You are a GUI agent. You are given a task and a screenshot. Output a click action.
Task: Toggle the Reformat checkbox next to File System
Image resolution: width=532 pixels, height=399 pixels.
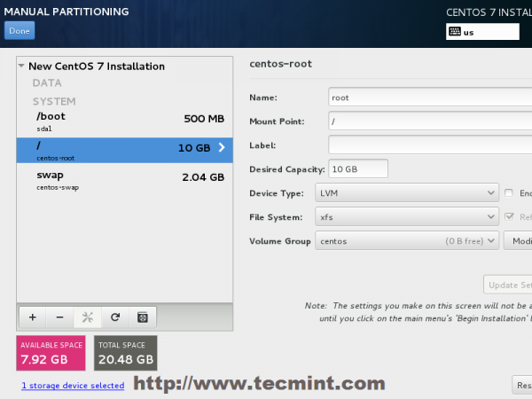pyautogui.click(x=509, y=216)
